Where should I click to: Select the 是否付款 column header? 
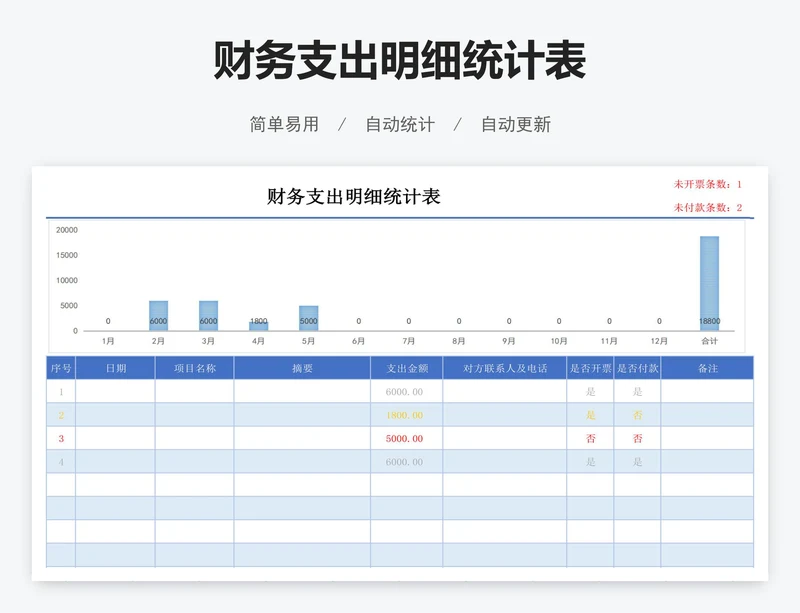[638, 368]
